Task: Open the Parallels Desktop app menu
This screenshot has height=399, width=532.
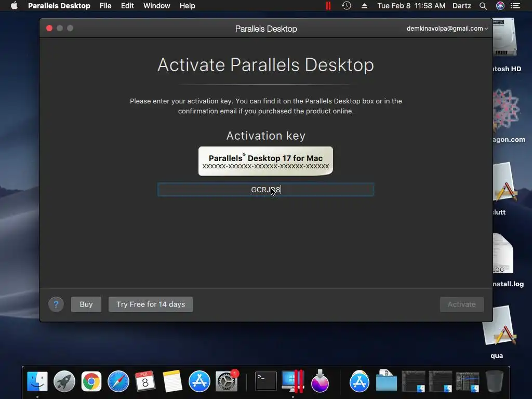Action: click(59, 6)
